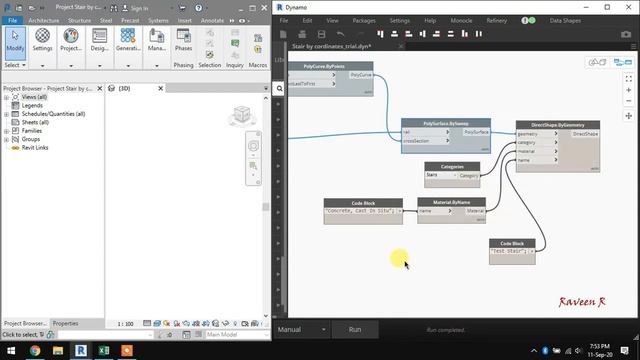Screen dimensions: 640x360
Task: Open the Macros panel icon
Action: (x=258, y=44)
